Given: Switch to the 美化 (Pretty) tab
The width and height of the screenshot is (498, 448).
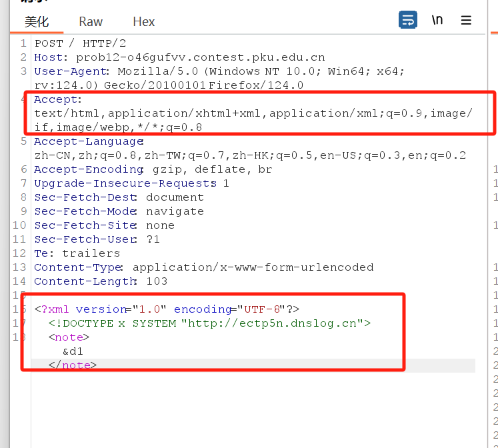Looking at the screenshot, I should click(37, 22).
